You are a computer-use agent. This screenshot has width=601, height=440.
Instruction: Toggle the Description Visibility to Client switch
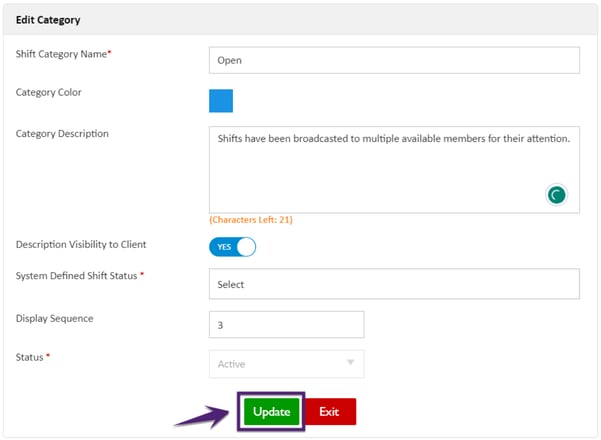[x=232, y=247]
